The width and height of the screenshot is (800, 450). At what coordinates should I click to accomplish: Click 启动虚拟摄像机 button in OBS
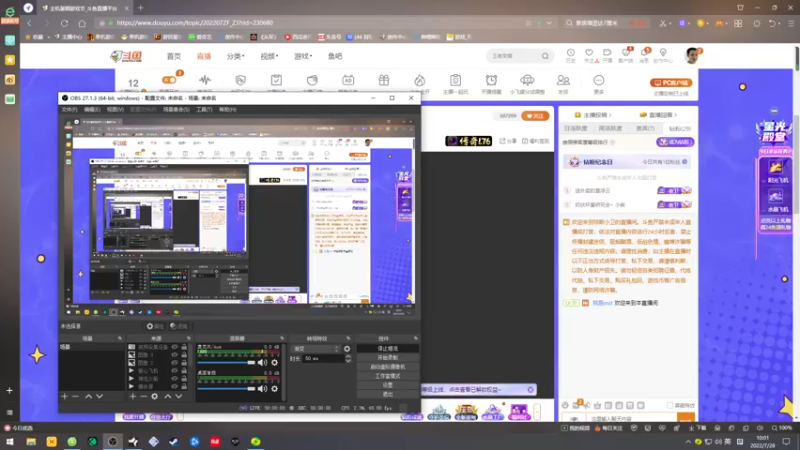(388, 367)
